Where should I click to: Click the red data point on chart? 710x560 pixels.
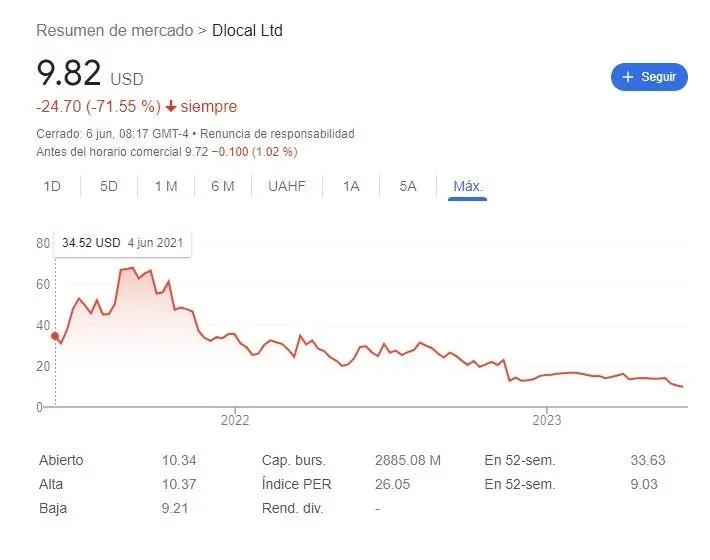point(55,336)
